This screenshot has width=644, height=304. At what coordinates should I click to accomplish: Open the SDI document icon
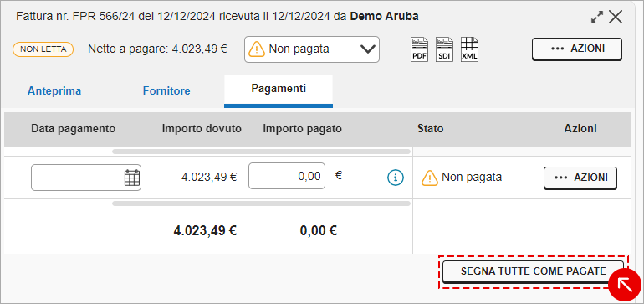tap(444, 49)
